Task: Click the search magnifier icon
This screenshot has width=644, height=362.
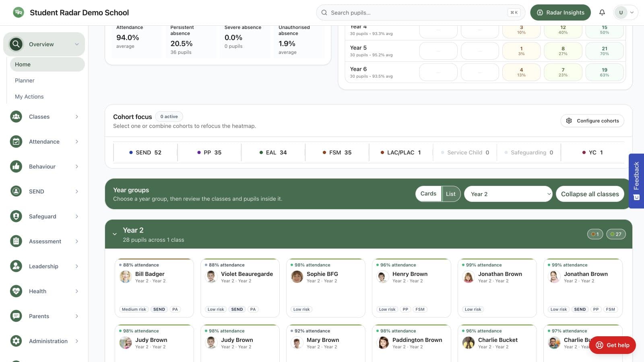Action: [x=324, y=12]
